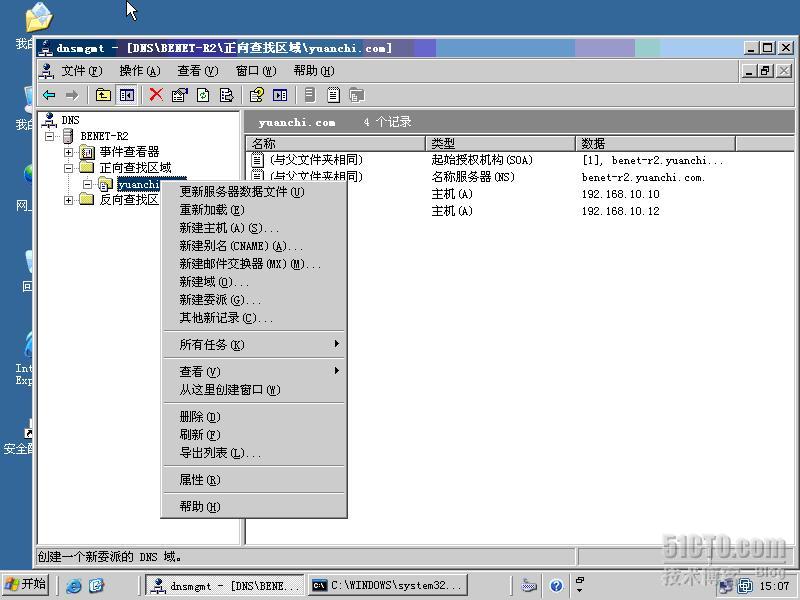The width and height of the screenshot is (800, 600).
Task: Sort by the 数据 column header
Action: 656,143
